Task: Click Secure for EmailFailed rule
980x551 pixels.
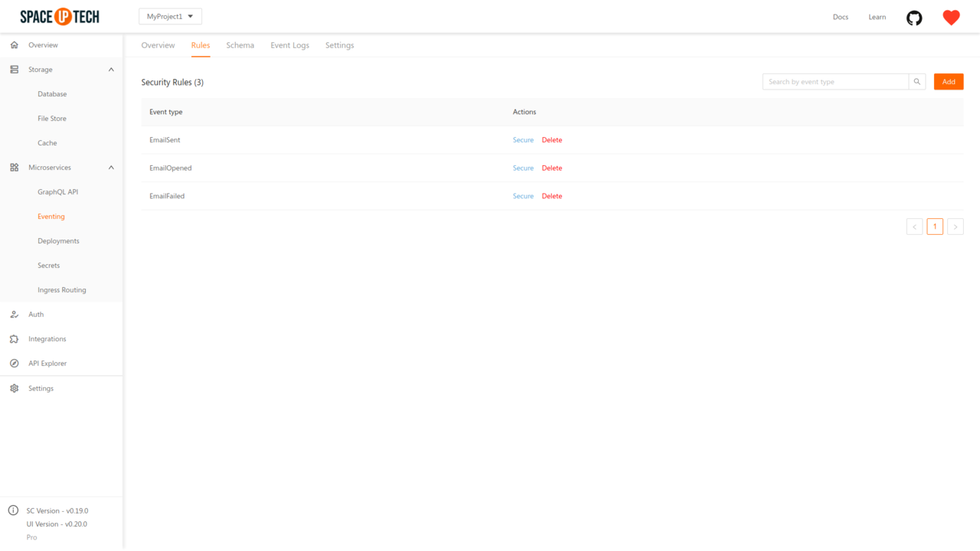Action: [x=523, y=197]
